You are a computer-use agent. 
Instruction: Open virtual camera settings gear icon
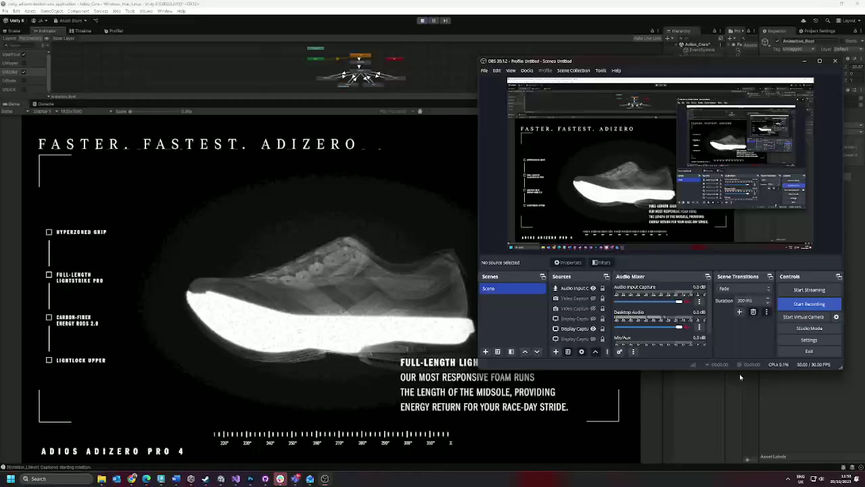pyautogui.click(x=836, y=317)
